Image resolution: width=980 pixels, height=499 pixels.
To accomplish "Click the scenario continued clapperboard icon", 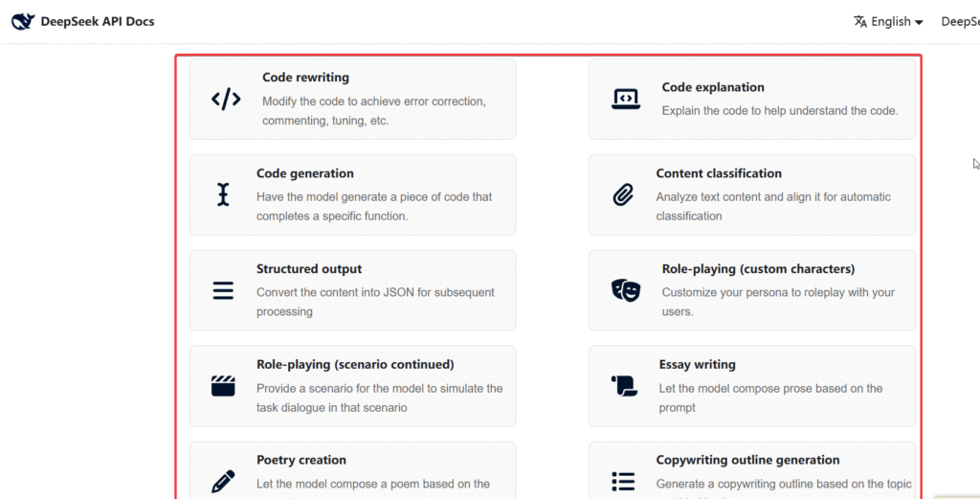I will coord(223,386).
